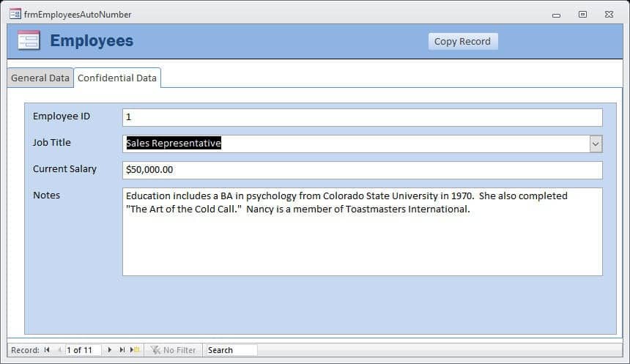Click inside the Notes text area
This screenshot has width=630, height=364.
pos(363,232)
